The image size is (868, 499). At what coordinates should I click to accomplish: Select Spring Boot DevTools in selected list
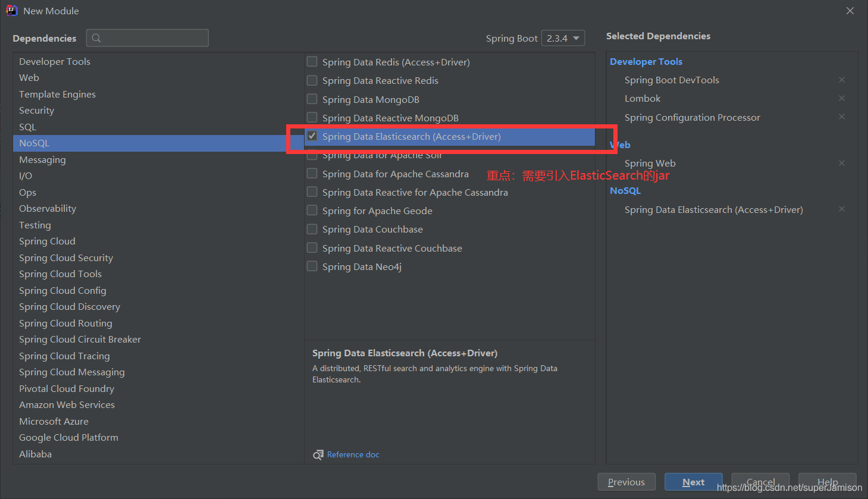click(x=672, y=80)
